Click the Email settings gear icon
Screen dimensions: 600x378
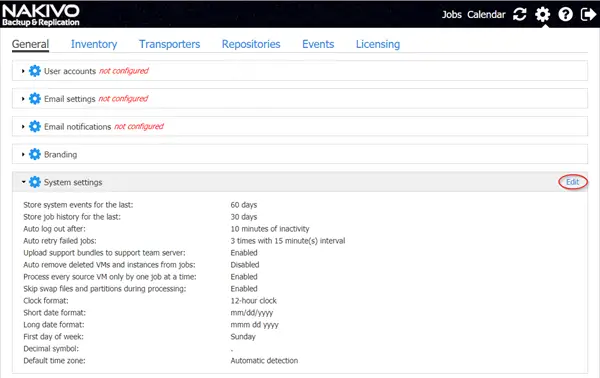[x=35, y=99]
